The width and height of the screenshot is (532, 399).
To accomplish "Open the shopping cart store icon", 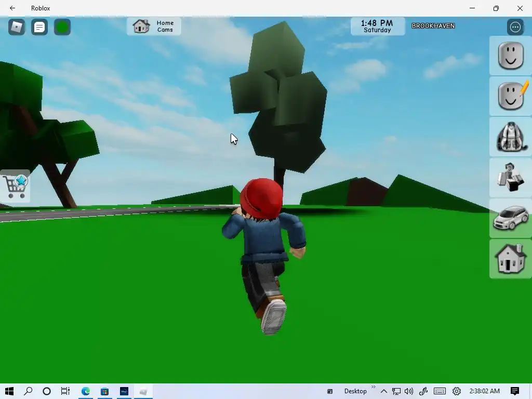I will pos(15,187).
